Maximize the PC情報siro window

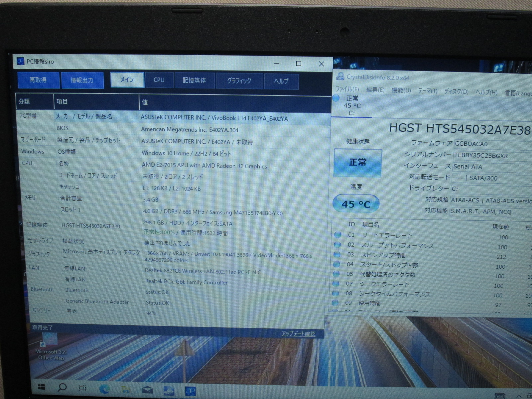[299, 64]
